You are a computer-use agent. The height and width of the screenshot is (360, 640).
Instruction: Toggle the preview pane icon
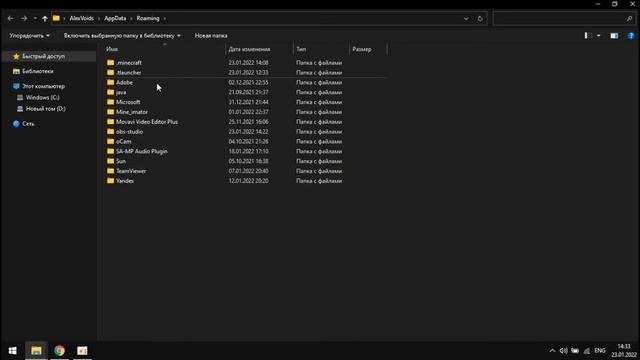click(614, 36)
